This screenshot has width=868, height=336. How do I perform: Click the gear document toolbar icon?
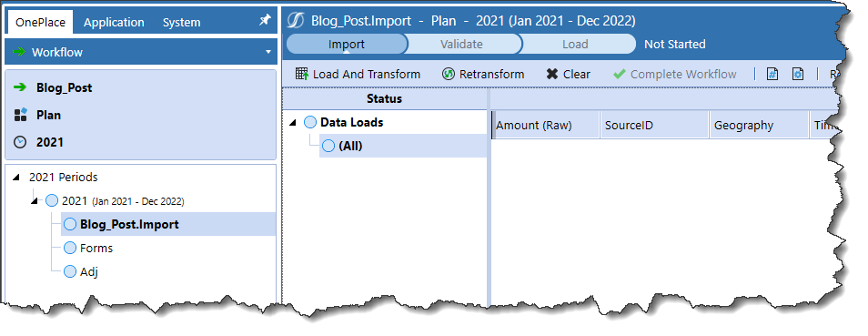(798, 74)
